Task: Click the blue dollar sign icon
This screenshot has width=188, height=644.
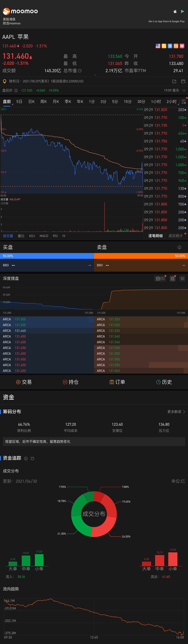Action: (x=170, y=46)
